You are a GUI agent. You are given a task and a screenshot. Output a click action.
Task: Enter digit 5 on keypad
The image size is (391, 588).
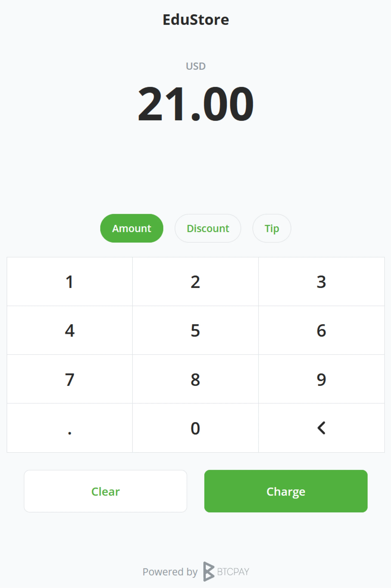(x=195, y=330)
